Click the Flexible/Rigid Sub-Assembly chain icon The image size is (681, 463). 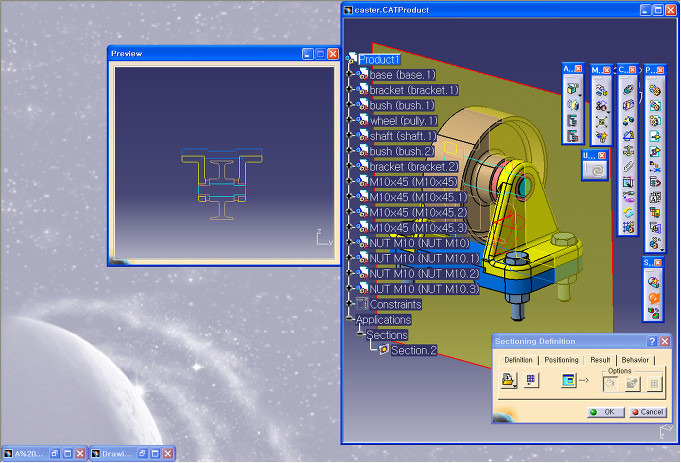[x=628, y=197]
